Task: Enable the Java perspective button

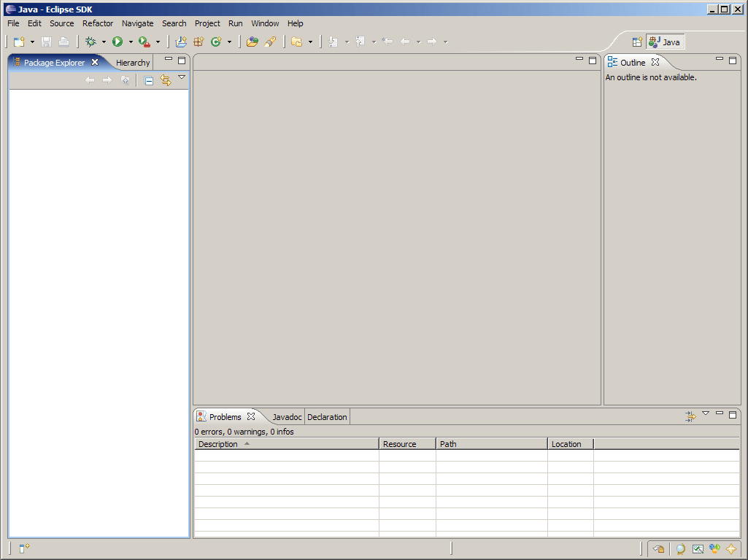Action: coord(665,42)
